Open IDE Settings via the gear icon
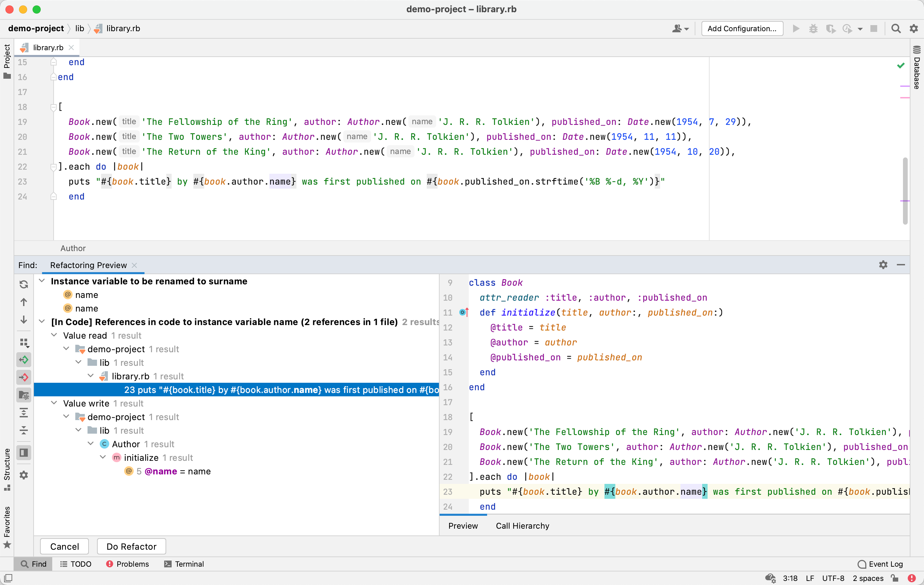Image resolution: width=924 pixels, height=585 pixels. pos(913,29)
